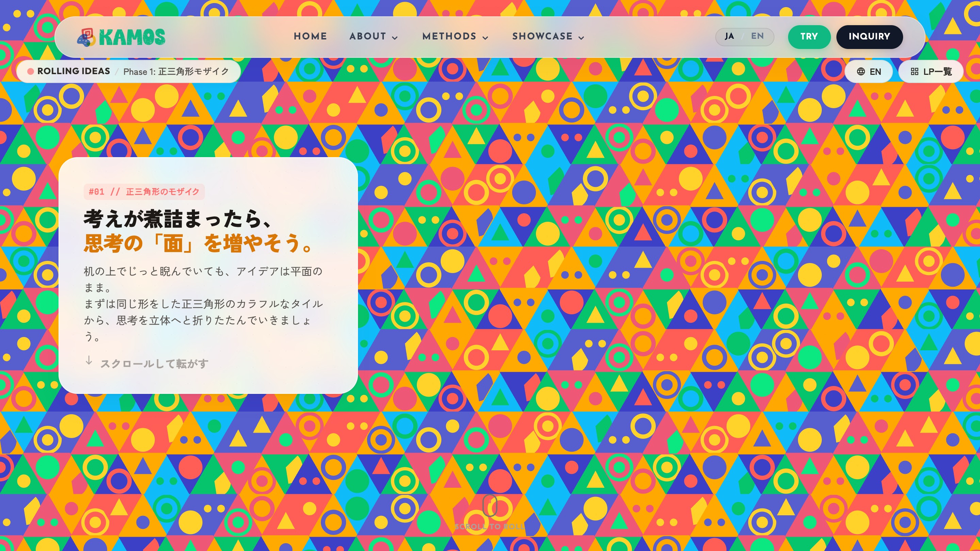Open the KAMOS wordmark home link

(x=132, y=37)
